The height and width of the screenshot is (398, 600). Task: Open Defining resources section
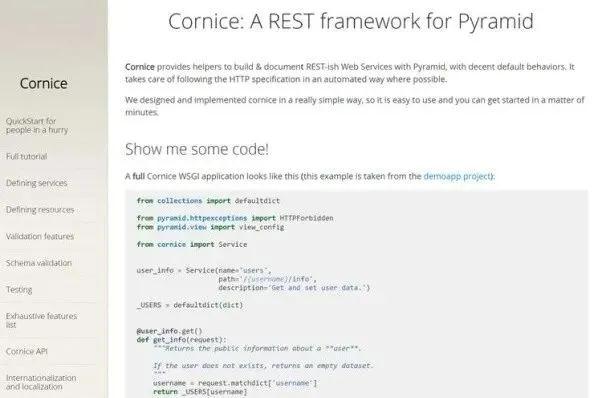(40, 210)
